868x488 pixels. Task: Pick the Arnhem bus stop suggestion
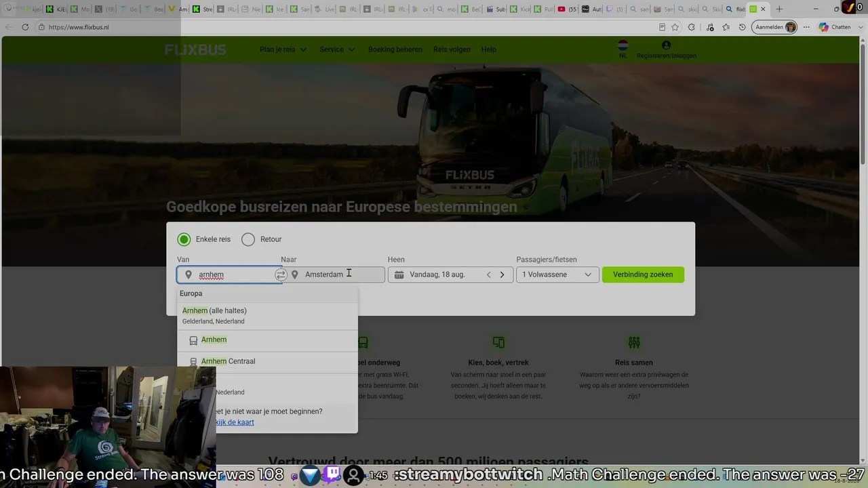[267, 340]
